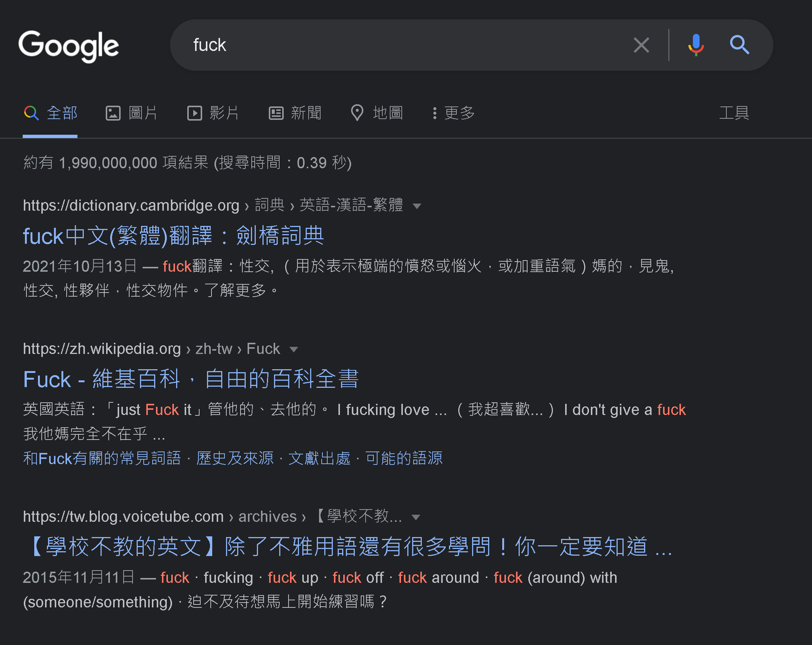The height and width of the screenshot is (645, 812).
Task: Click the map pin icon beside 地圖
Action: coord(357,113)
